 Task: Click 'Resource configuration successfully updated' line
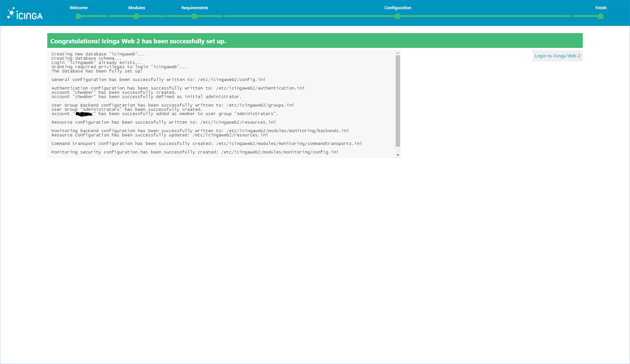pos(159,135)
